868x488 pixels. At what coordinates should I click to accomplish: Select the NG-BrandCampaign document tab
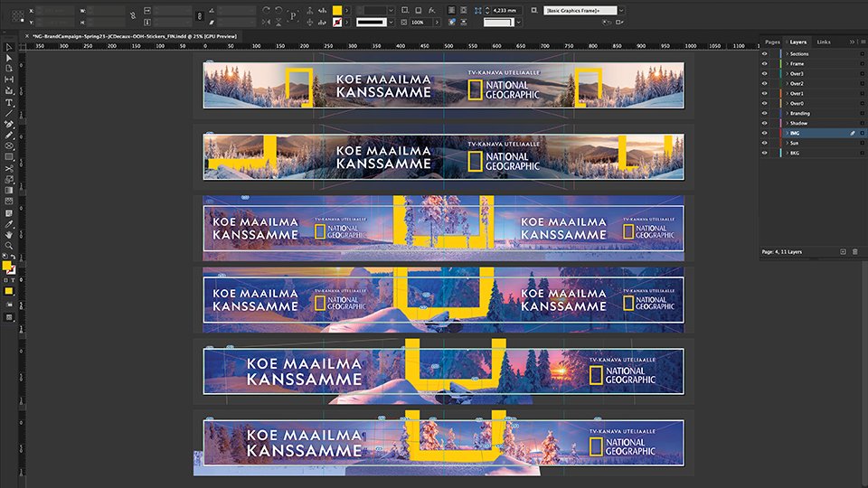tap(135, 36)
